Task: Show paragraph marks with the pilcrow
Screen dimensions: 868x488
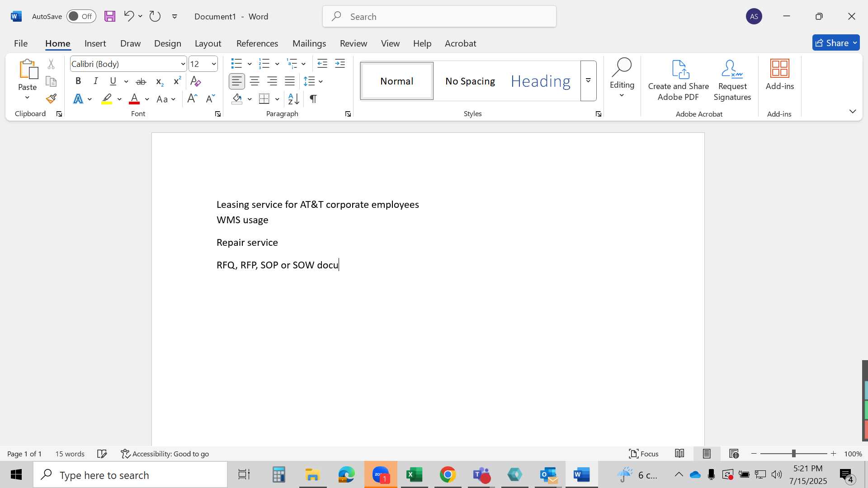Action: [313, 99]
